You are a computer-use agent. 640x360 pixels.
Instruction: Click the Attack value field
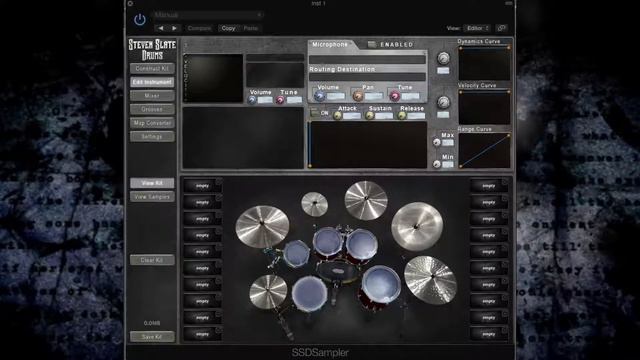click(x=352, y=116)
